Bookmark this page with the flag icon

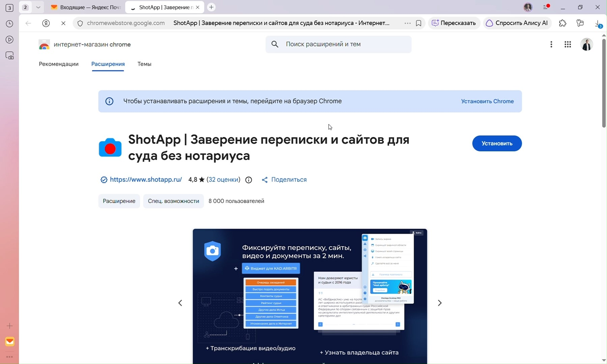[x=419, y=24]
